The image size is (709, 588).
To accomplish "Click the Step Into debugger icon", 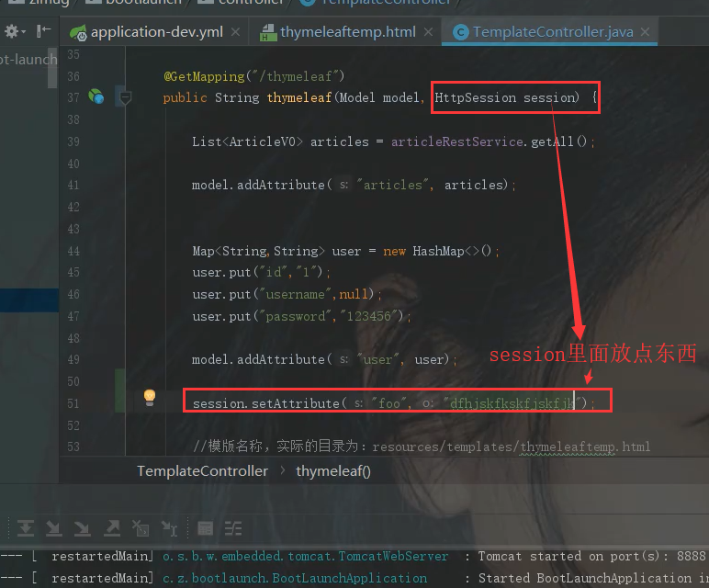I will pos(54,528).
